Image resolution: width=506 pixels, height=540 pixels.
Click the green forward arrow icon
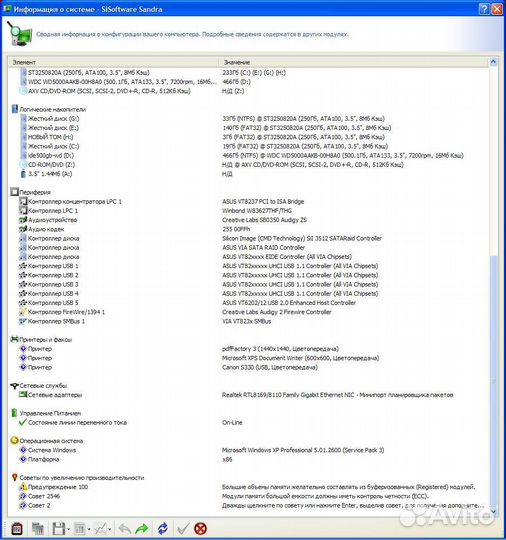pos(142,528)
